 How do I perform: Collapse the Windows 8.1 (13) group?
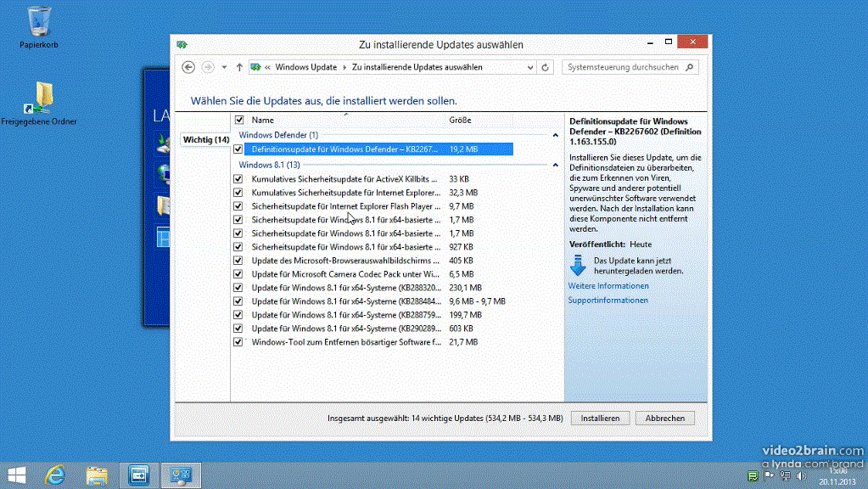tap(555, 165)
